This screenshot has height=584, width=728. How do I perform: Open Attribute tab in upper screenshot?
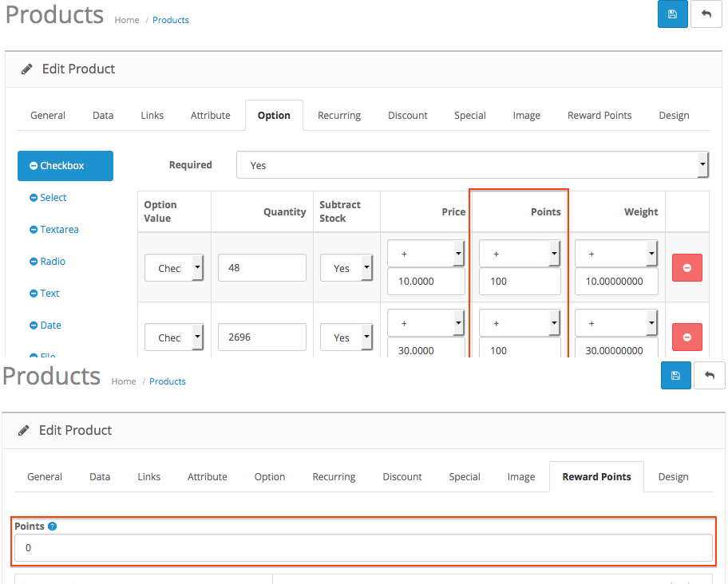(210, 116)
